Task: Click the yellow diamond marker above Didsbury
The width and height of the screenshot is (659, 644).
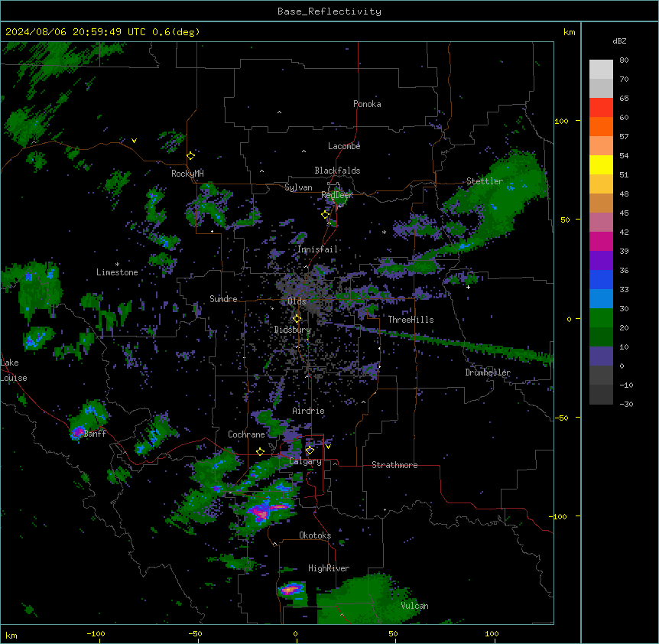Action: (x=297, y=319)
